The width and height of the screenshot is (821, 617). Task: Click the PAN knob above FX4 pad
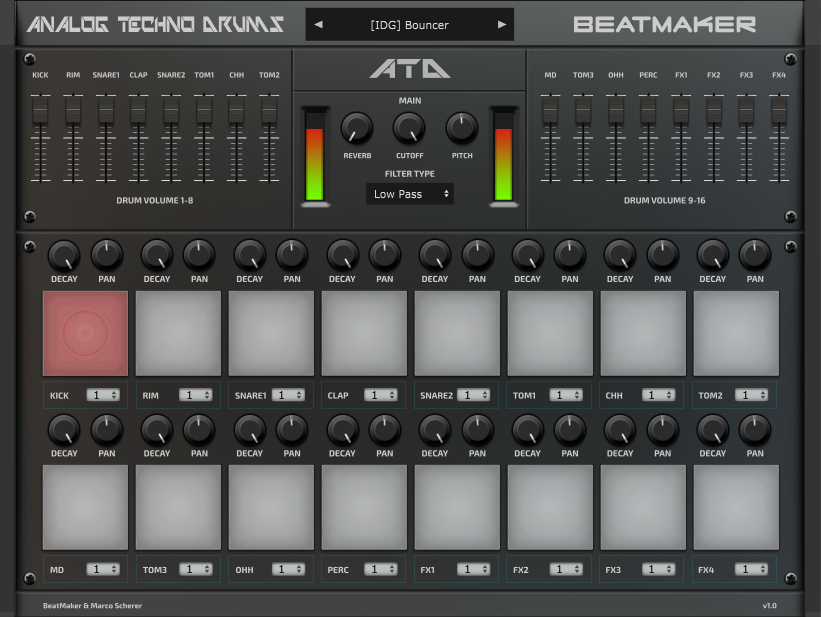[755, 429]
